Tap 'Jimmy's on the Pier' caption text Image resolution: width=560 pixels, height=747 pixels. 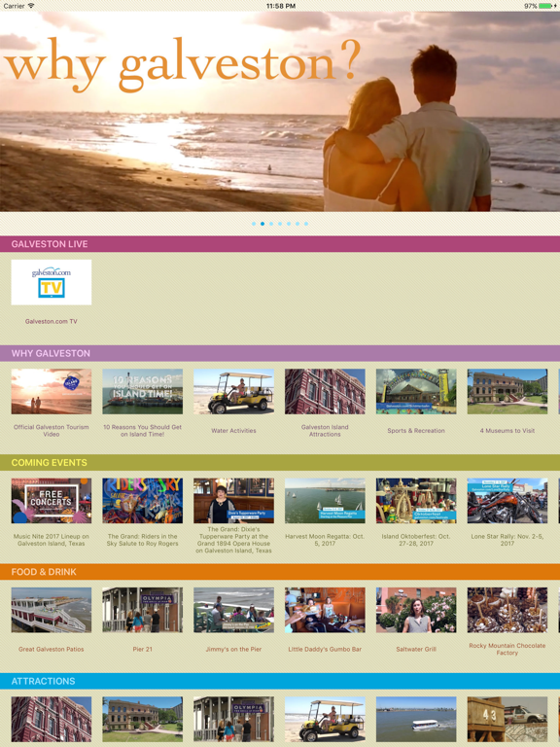[233, 650]
